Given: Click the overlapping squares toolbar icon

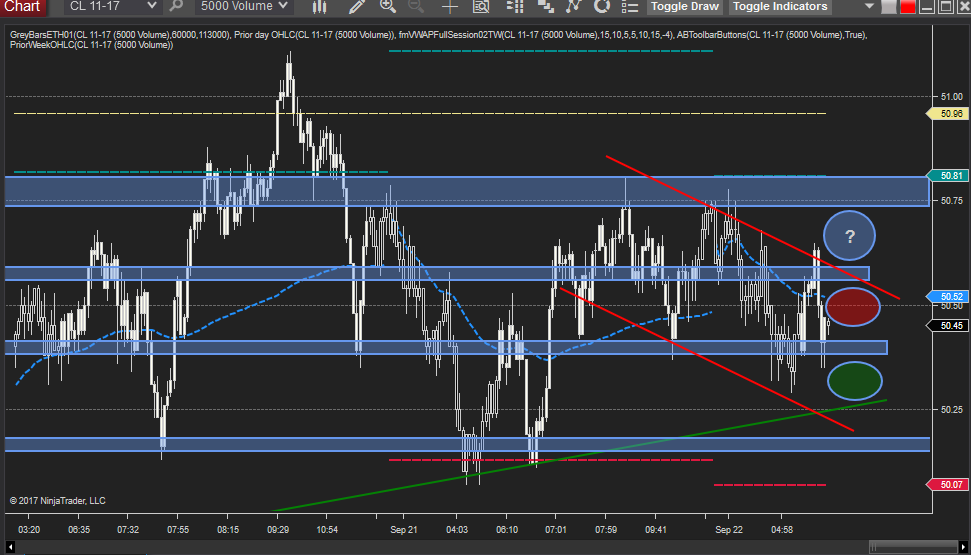Looking at the screenshot, I should 546,7.
